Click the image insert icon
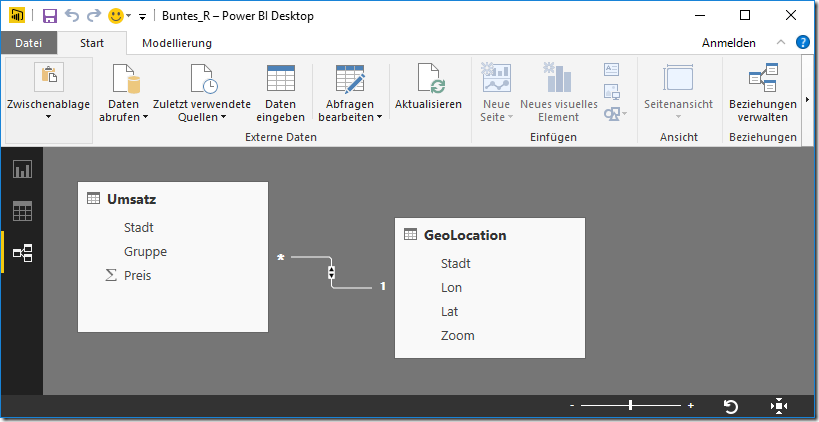 [x=611, y=91]
